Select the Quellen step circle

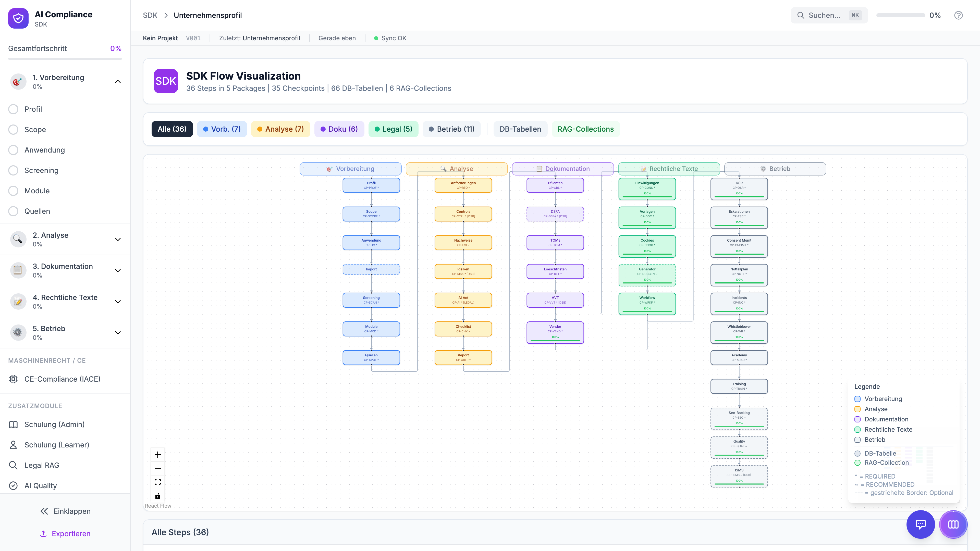[x=13, y=211]
